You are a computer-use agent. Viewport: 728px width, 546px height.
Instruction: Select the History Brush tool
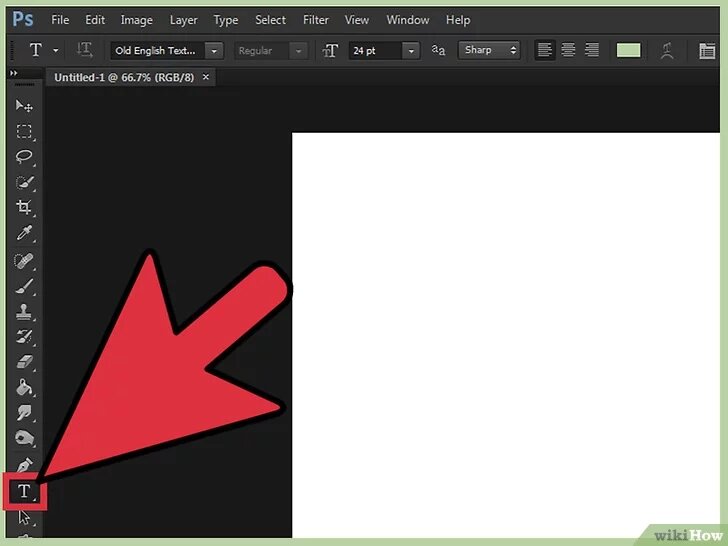tap(24, 336)
